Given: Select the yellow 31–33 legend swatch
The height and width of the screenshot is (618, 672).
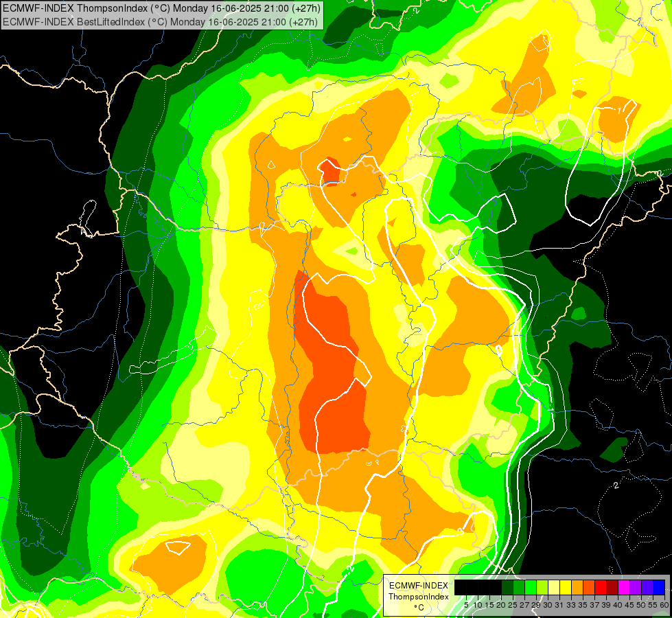Looking at the screenshot, I should [566, 587].
